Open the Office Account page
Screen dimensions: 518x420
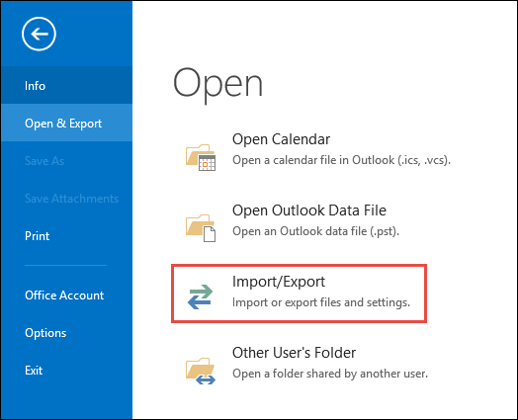tap(66, 295)
